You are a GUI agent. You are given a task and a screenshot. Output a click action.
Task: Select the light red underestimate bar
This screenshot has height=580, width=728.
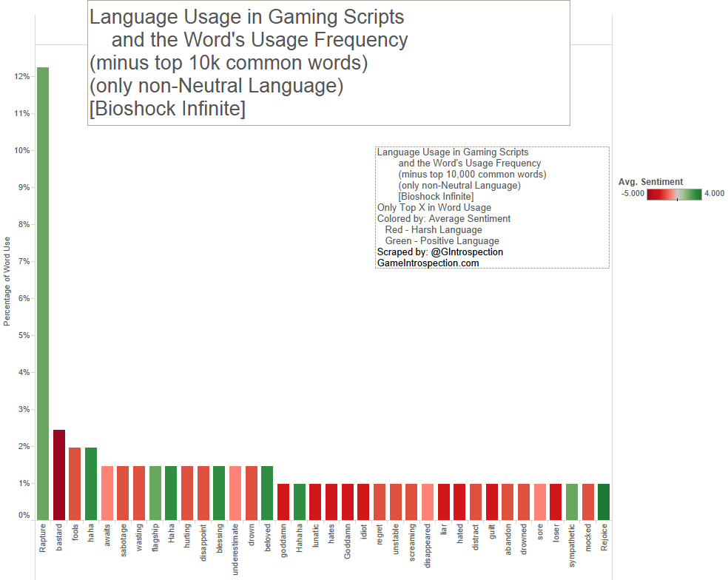click(x=235, y=493)
